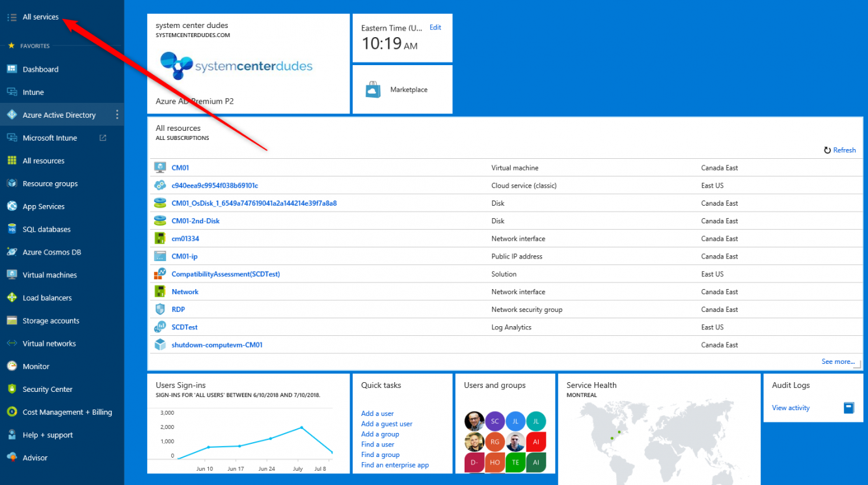
Task: Click the Marketplace shopping bag icon
Action: 373,90
